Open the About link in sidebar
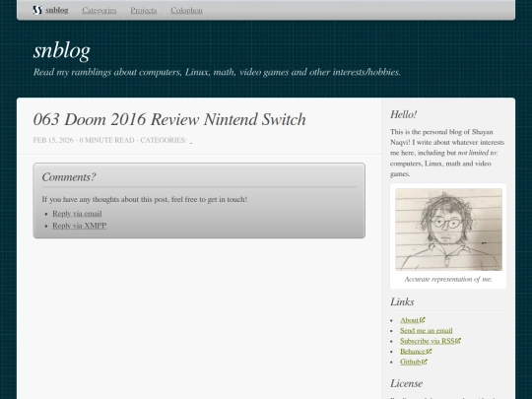Screen dimensions: 532x399 [x=409, y=320]
